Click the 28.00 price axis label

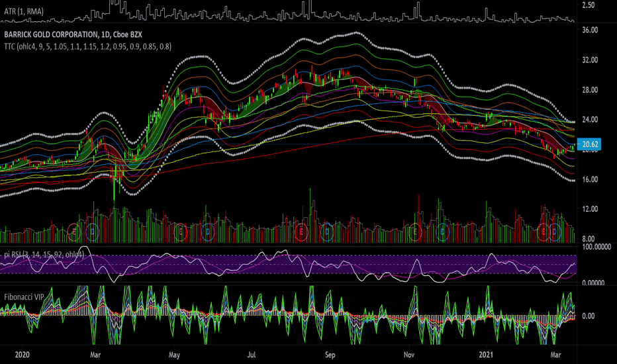click(590, 90)
